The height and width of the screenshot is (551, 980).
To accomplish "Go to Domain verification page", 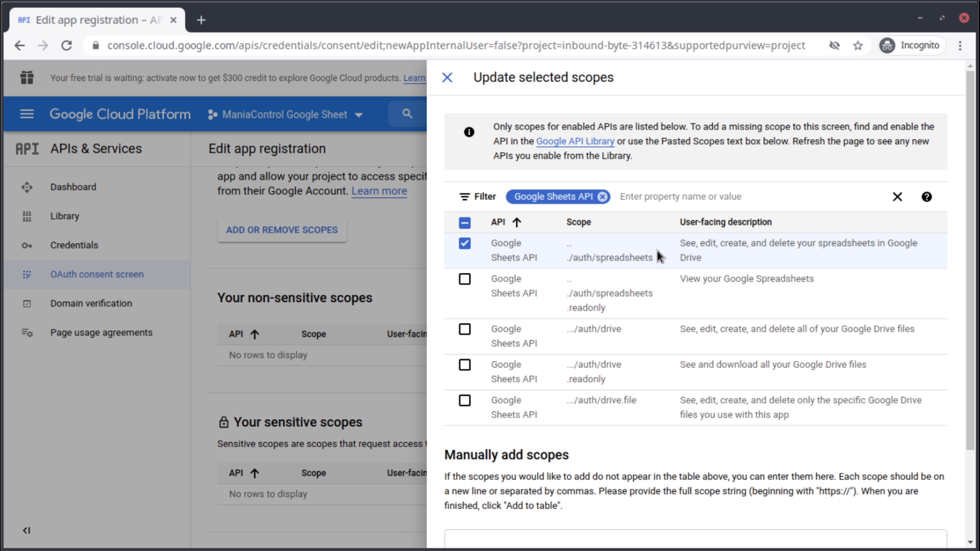I will tap(91, 303).
